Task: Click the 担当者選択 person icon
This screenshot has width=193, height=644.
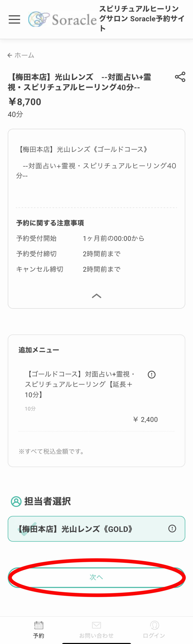Action: tap(16, 501)
